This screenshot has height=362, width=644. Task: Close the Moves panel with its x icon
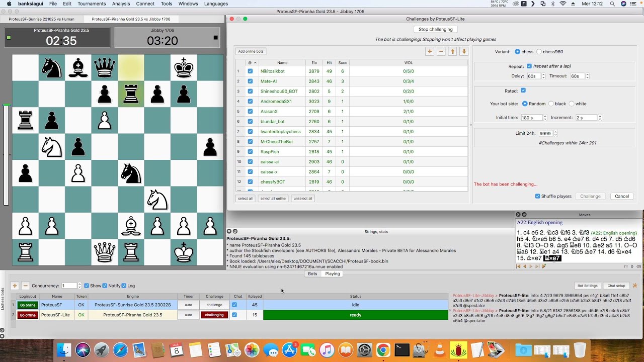[x=519, y=215]
